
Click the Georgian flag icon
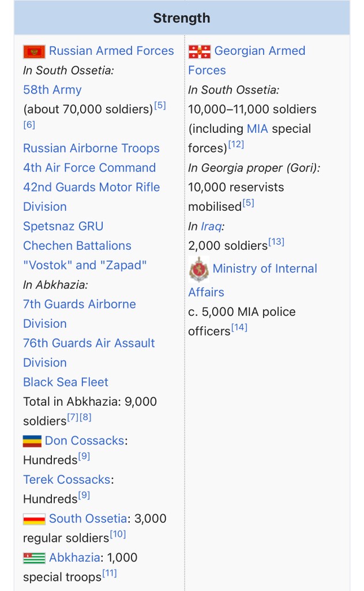pos(200,51)
